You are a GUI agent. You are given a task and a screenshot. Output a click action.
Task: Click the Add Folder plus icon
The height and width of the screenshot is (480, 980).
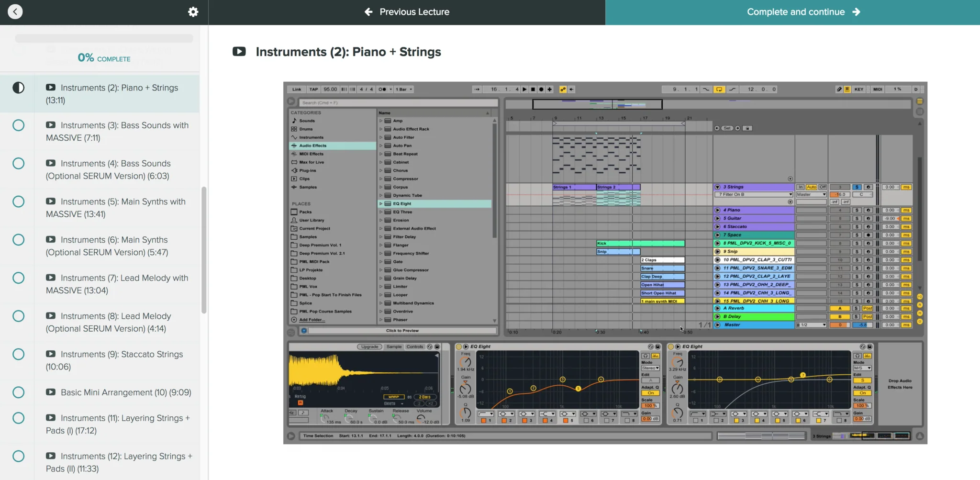pyautogui.click(x=294, y=320)
